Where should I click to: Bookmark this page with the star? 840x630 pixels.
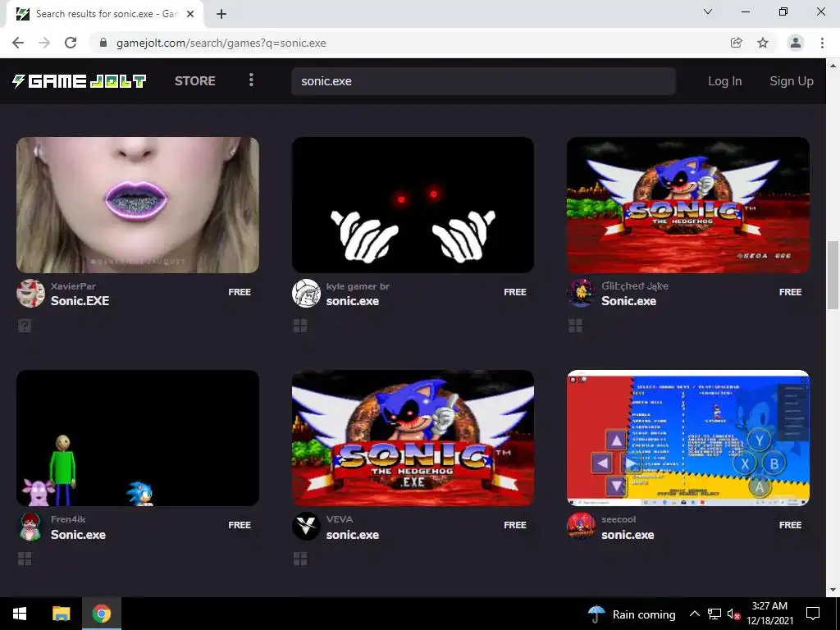763,43
